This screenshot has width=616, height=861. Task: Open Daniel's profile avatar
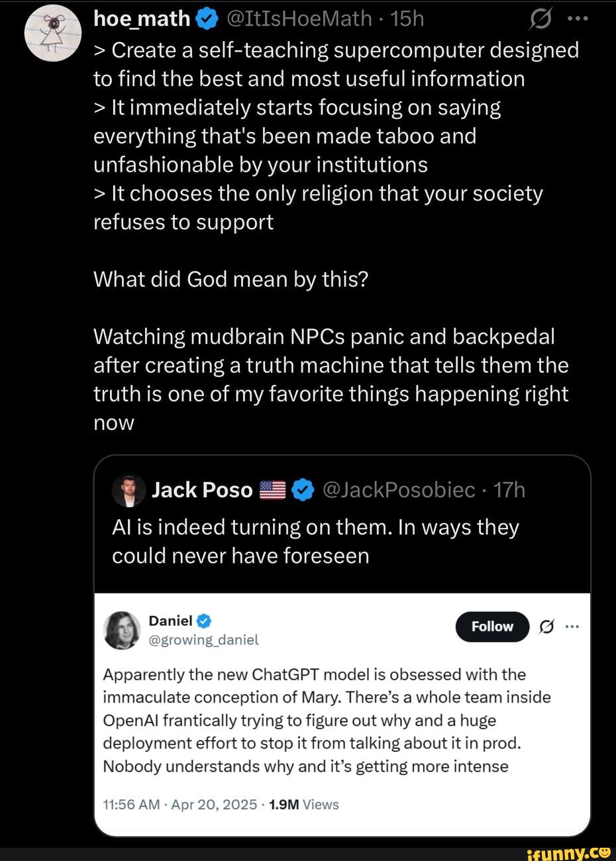[122, 630]
